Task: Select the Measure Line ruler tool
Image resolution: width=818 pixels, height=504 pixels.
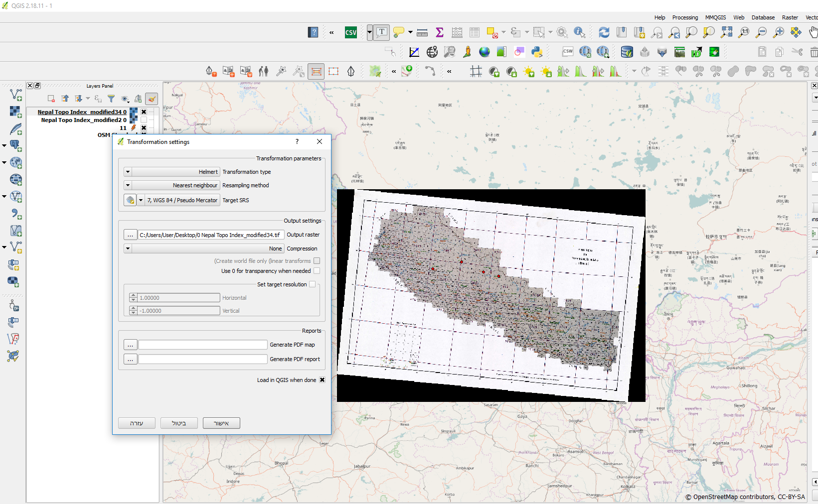Action: pos(422,32)
